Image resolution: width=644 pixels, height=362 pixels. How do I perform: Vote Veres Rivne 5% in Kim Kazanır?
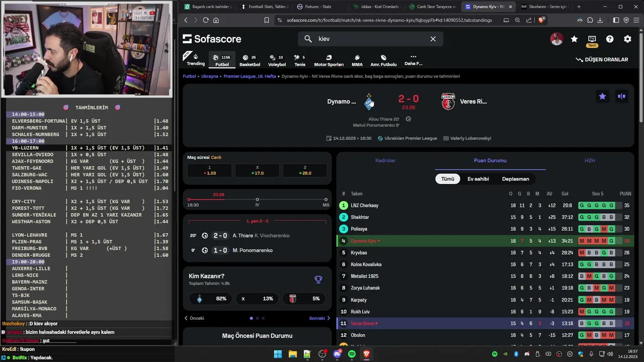[304, 299]
